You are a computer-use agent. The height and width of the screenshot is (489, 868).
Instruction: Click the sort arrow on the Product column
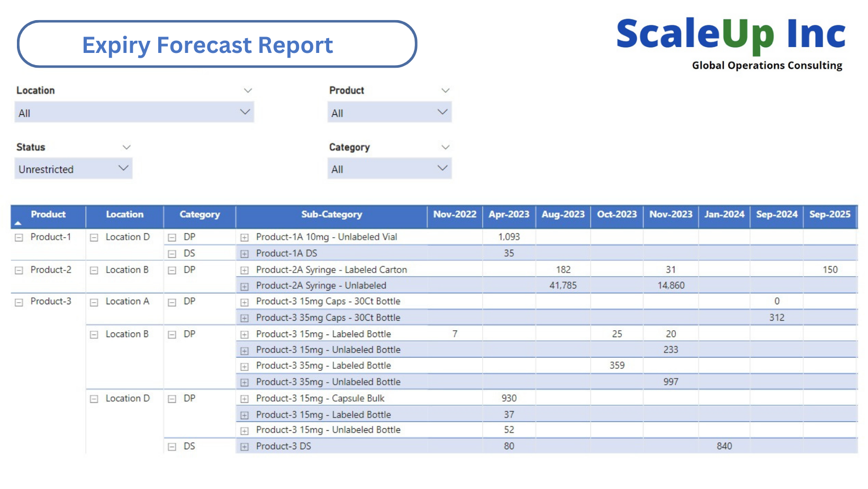tap(18, 223)
